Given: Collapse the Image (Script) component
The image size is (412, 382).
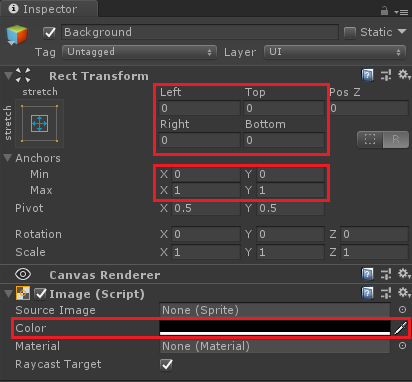Looking at the screenshot, I should pos(8,294).
